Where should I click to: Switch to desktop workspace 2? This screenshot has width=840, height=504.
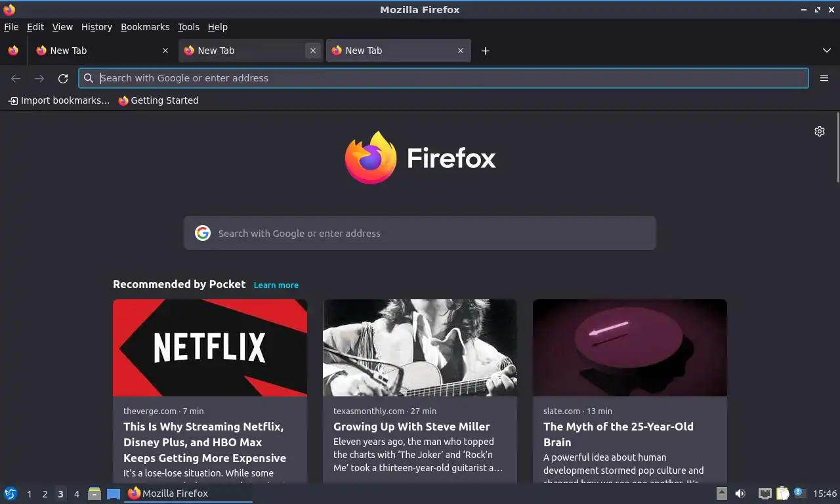45,494
